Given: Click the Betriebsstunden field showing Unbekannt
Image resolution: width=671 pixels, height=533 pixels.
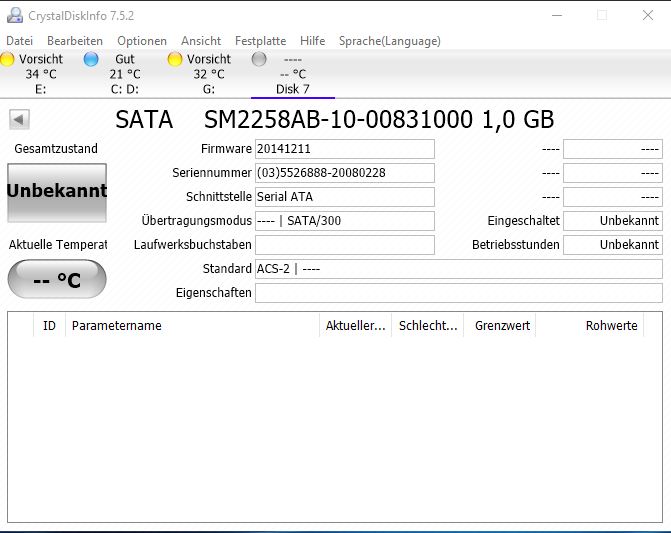Looking at the screenshot, I should 613,245.
